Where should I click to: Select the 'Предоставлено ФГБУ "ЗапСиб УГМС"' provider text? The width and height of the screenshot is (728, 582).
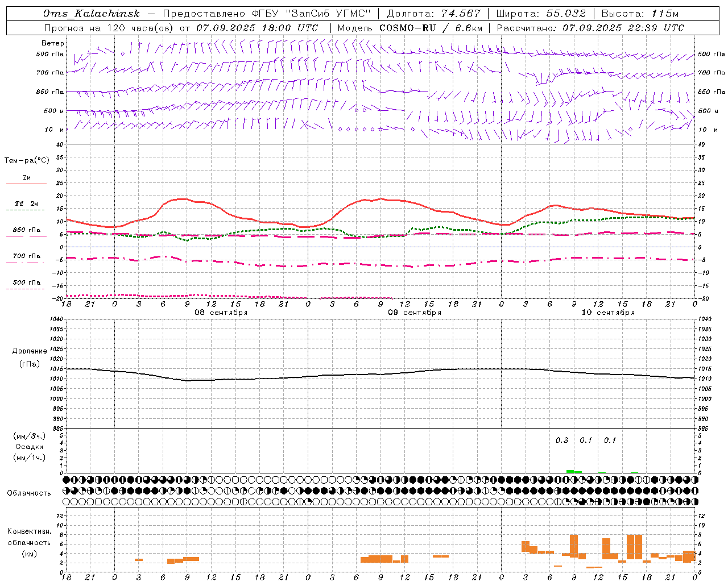(267, 14)
